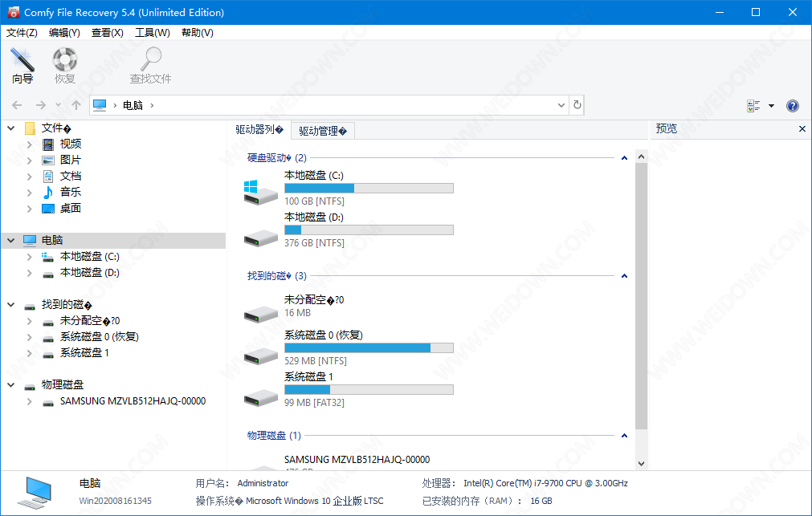Open the 查找文件 magnifier search tool
The width and height of the screenshot is (812, 516).
point(150,65)
